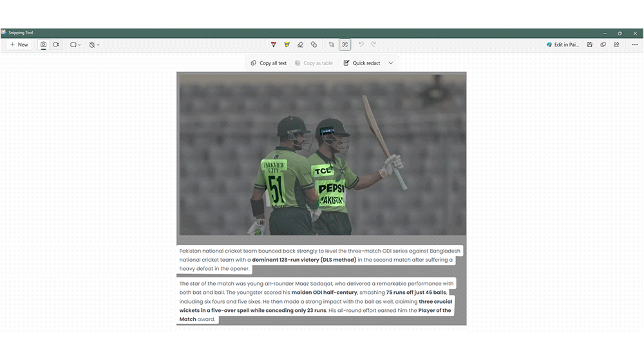Copy the snip using the copy icon
Viewport: 644px width, 361px height.
click(x=603, y=44)
